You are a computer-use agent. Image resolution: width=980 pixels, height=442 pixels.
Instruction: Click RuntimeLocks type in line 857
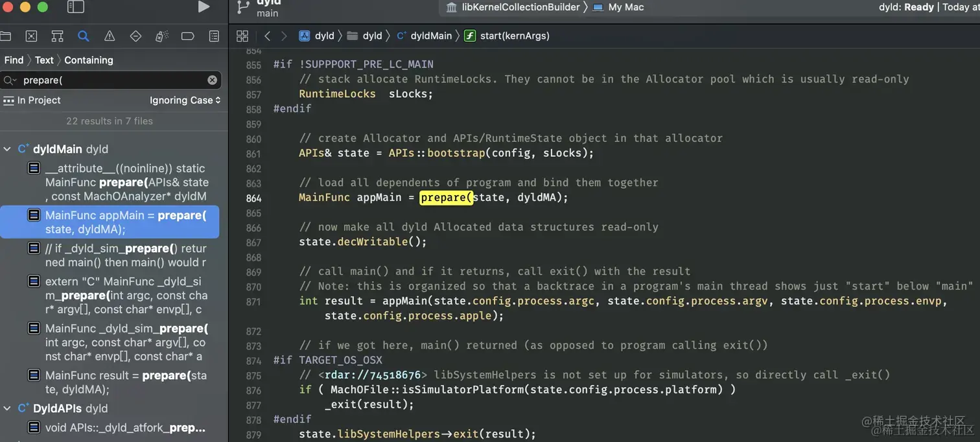[337, 94]
